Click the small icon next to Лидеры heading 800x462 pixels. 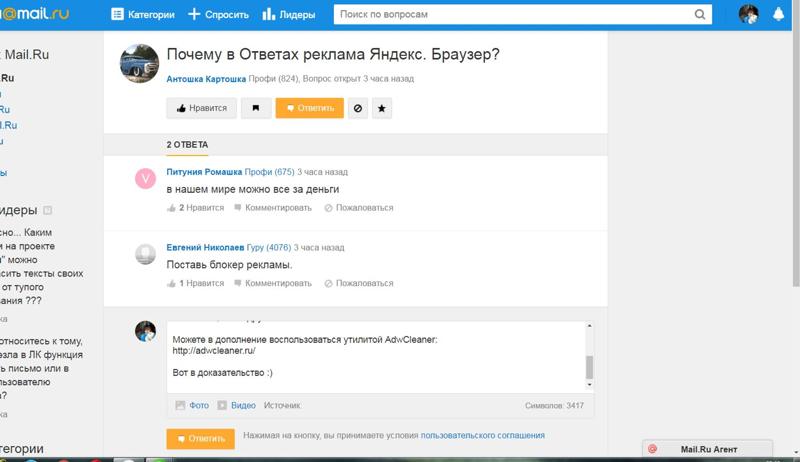point(47,210)
